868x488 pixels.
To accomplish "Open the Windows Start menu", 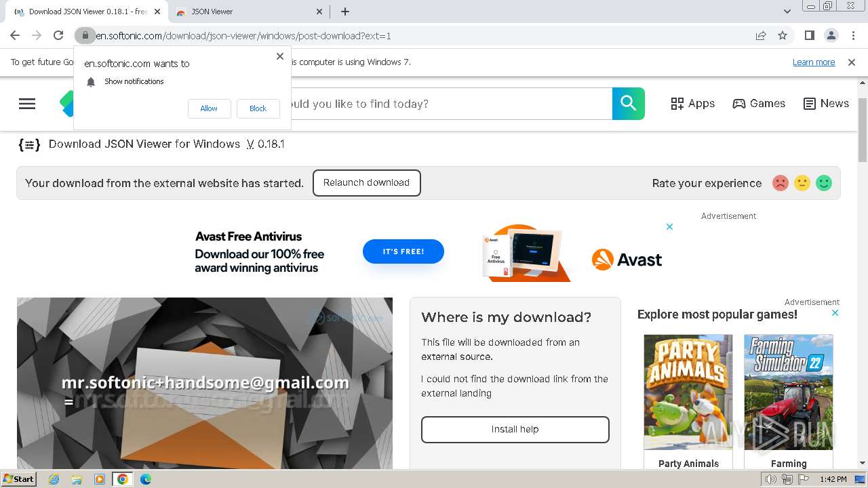I will click(x=18, y=479).
